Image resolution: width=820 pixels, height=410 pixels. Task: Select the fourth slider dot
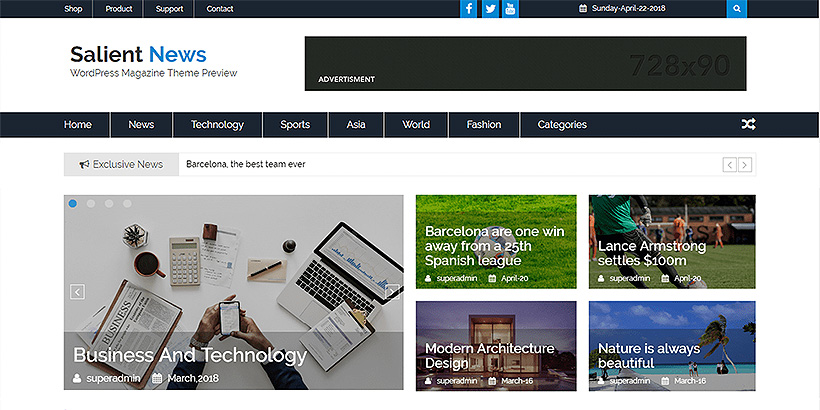[127, 203]
